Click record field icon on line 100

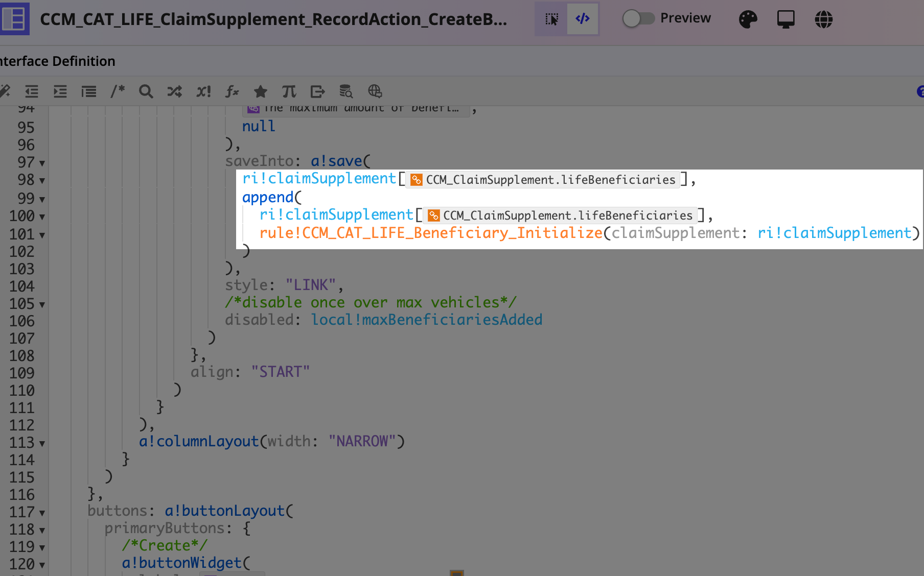(x=433, y=215)
